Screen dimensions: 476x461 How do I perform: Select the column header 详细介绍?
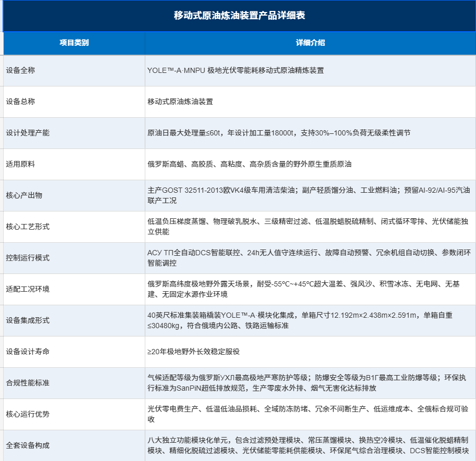[x=310, y=43]
